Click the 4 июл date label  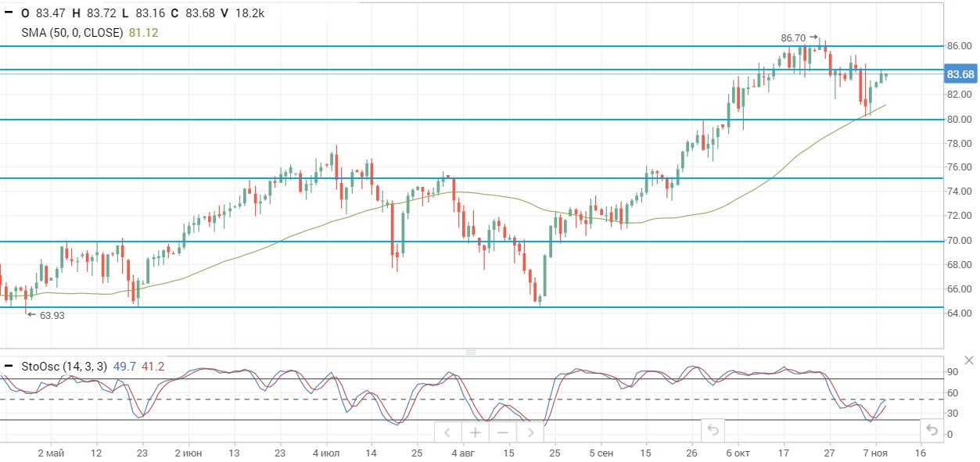pos(325,453)
